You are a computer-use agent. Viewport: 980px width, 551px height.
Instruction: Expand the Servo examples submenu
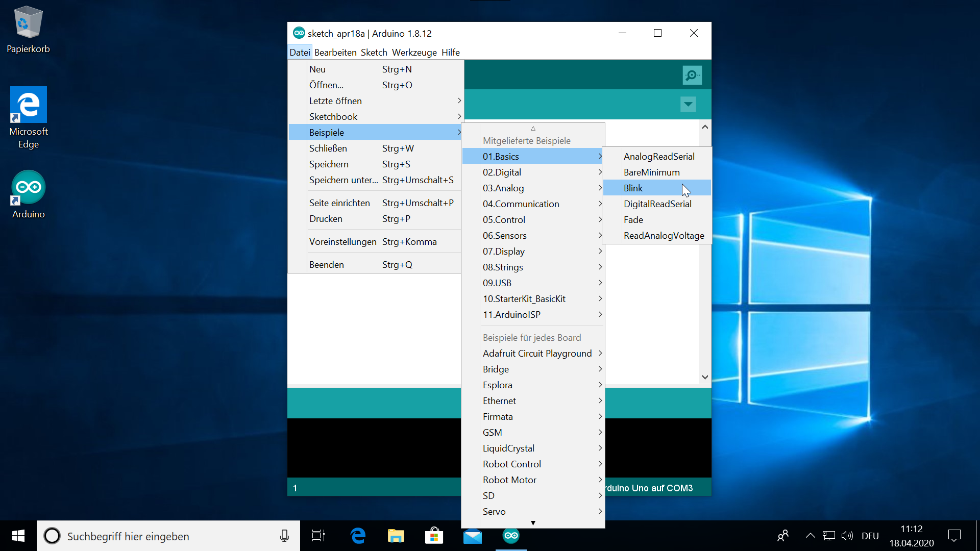[x=533, y=511]
